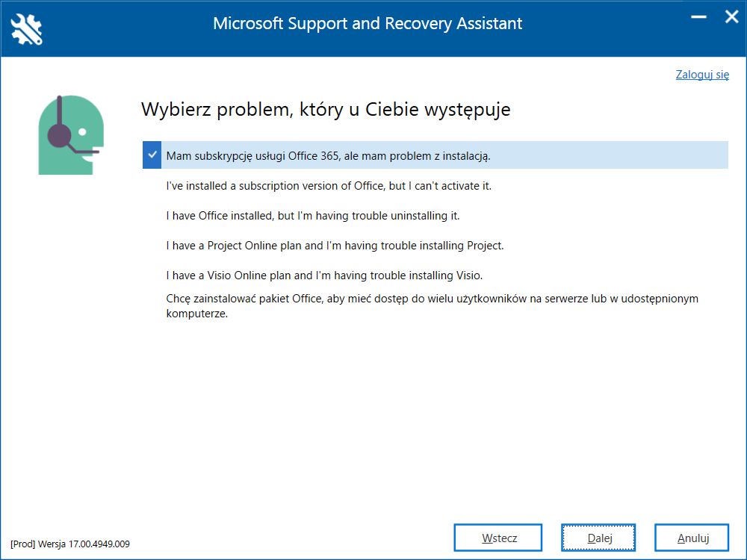Open the 'Zaloguj się' sign-in link
This screenshot has height=560, width=747.
[x=702, y=74]
